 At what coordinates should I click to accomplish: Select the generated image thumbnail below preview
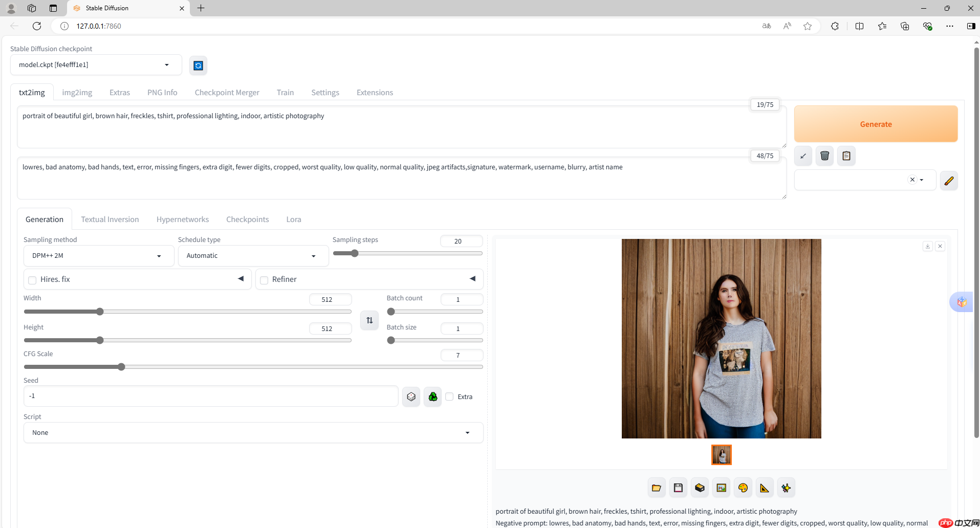tap(721, 455)
